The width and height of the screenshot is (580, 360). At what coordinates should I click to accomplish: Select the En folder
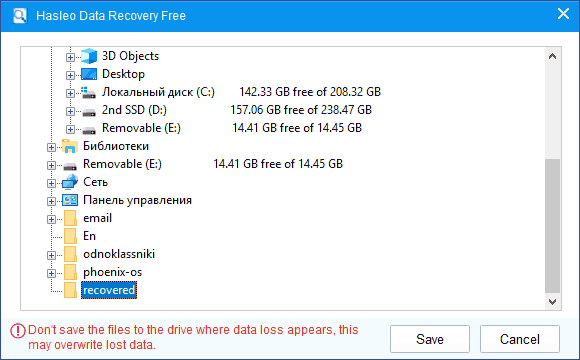pos(90,236)
